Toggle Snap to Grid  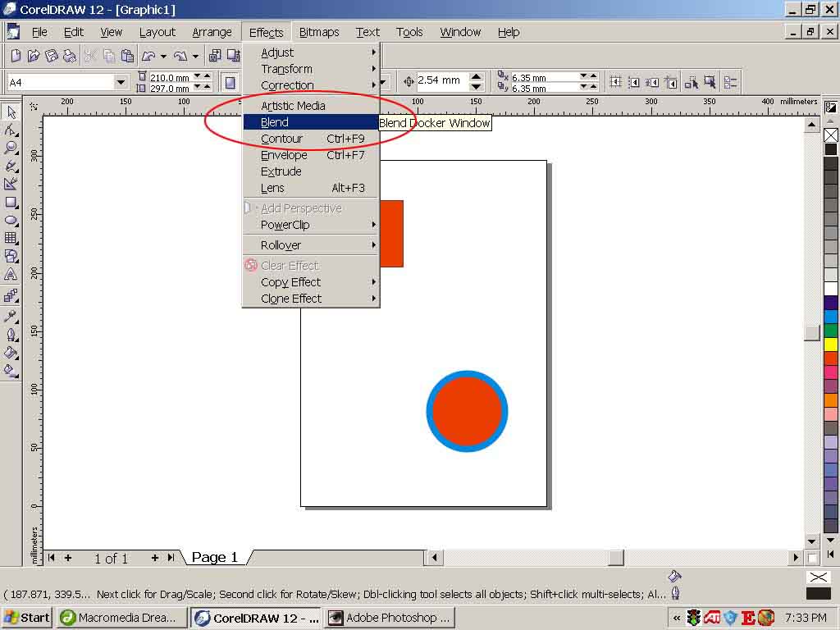tap(615, 82)
